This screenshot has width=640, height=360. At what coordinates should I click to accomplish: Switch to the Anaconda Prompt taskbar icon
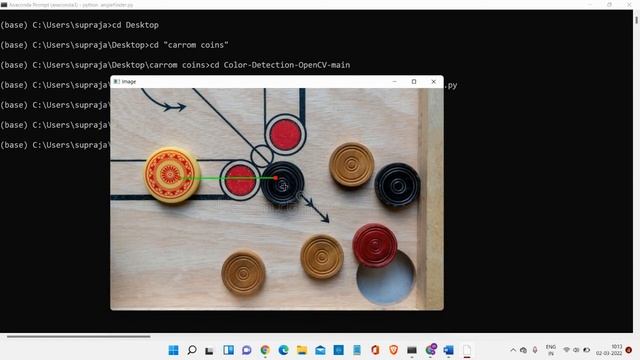412,350
